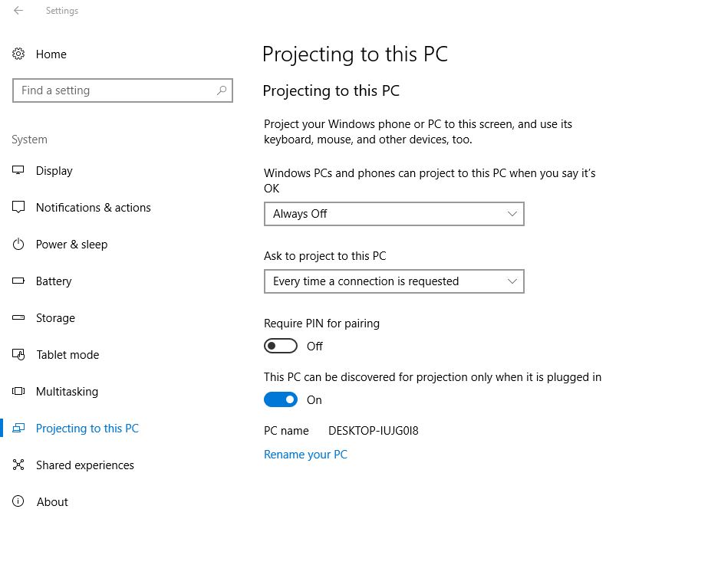This screenshot has width=708, height=588.
Task: Select the About page
Action: click(x=52, y=502)
